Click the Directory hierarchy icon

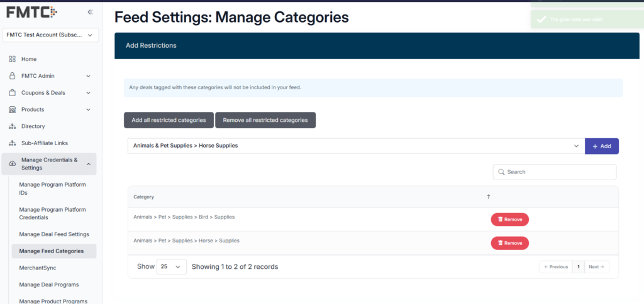click(12, 126)
